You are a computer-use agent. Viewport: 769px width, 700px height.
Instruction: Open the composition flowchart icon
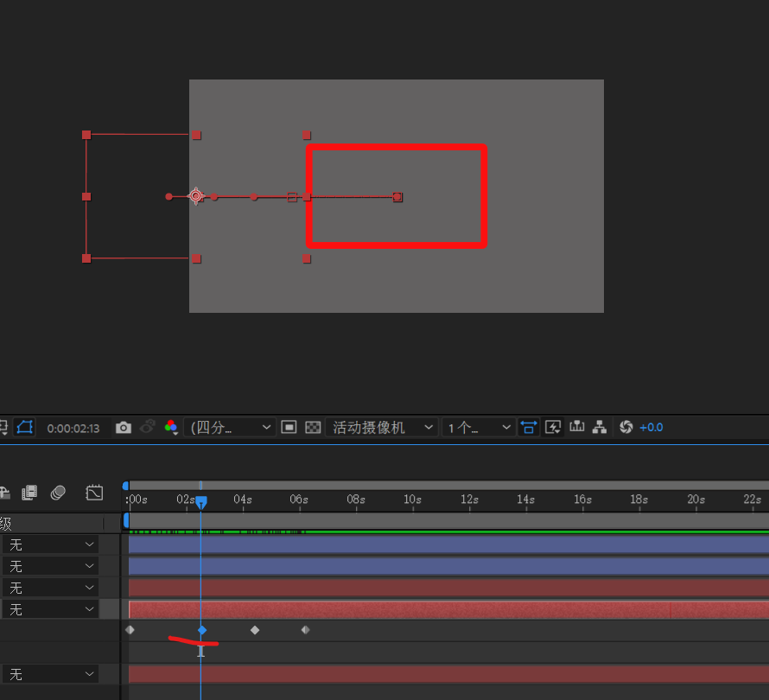(x=600, y=427)
